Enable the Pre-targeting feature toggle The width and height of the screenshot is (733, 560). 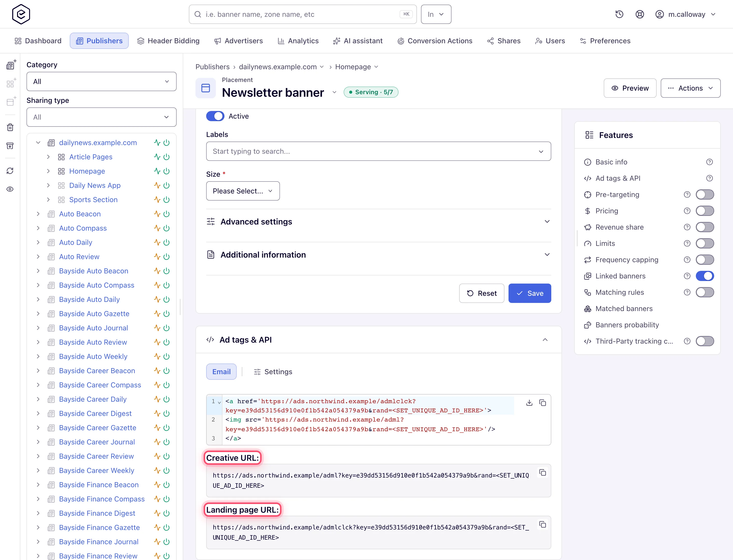click(x=705, y=194)
